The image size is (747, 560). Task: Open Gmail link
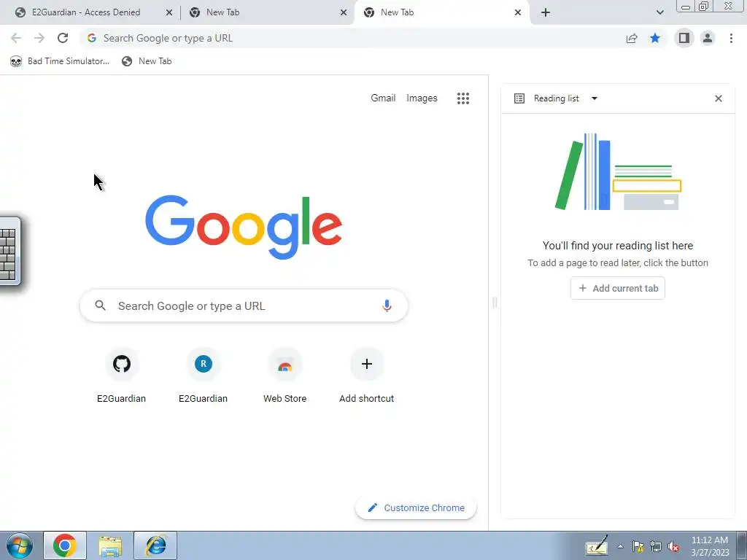coord(383,98)
